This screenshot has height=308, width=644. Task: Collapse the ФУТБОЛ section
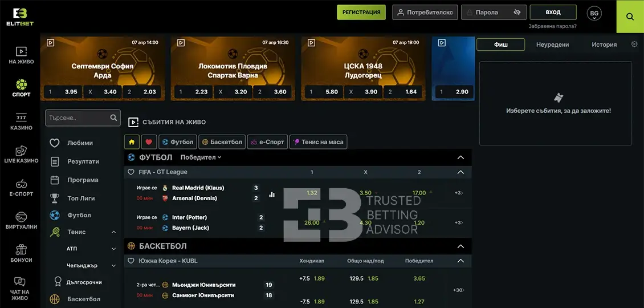(460, 157)
